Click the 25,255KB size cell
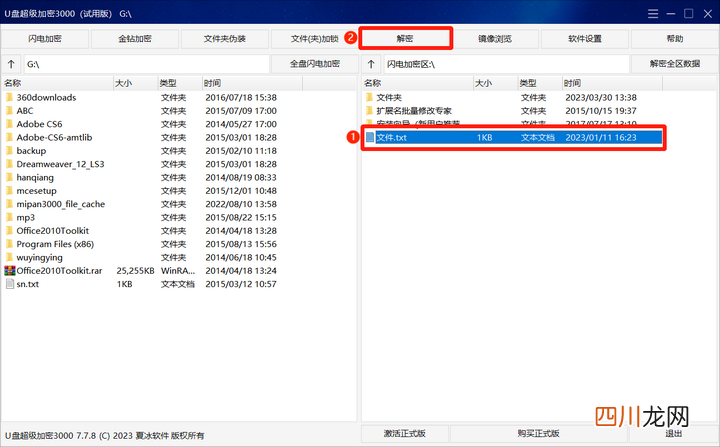Screen dimensions: 720x447 point(135,271)
